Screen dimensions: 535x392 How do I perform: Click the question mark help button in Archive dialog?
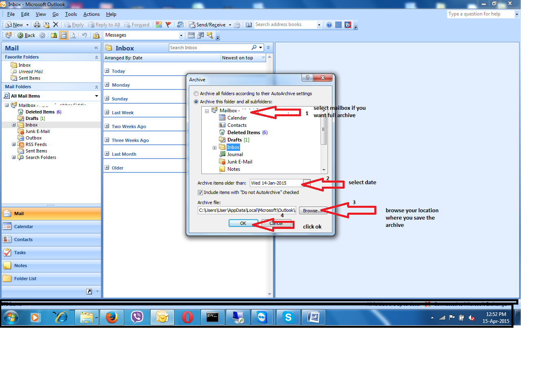(307, 78)
